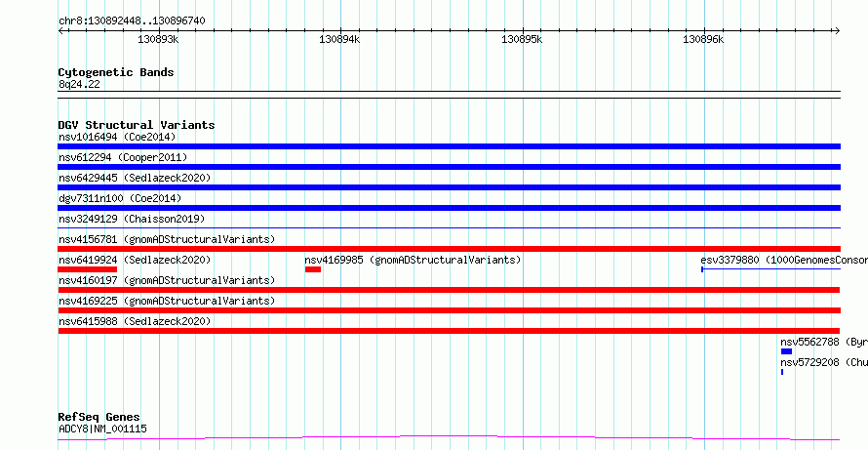The width and height of the screenshot is (868, 450).
Task: Click the nsv3249129 (Chaisson2019) label
Action: (132, 219)
